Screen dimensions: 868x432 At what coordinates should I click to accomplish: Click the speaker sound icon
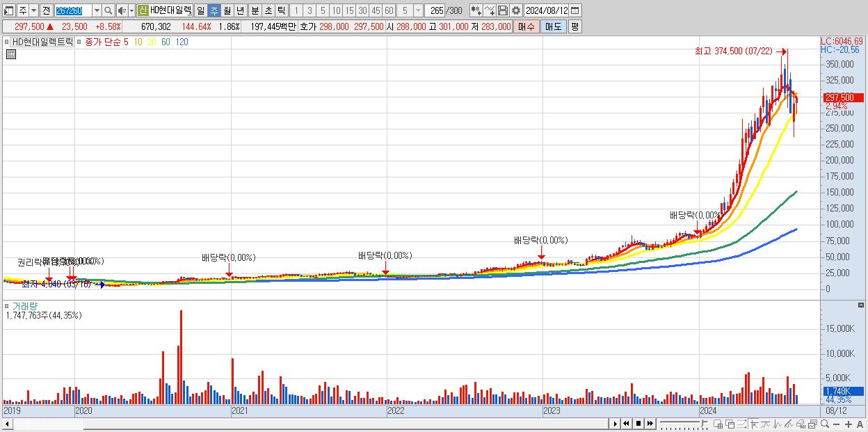[122, 10]
